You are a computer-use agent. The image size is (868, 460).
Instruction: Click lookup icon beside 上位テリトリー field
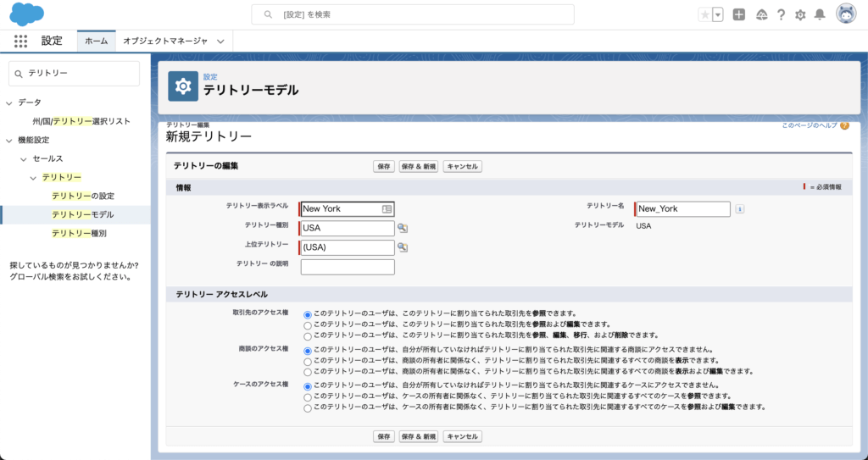pos(403,247)
